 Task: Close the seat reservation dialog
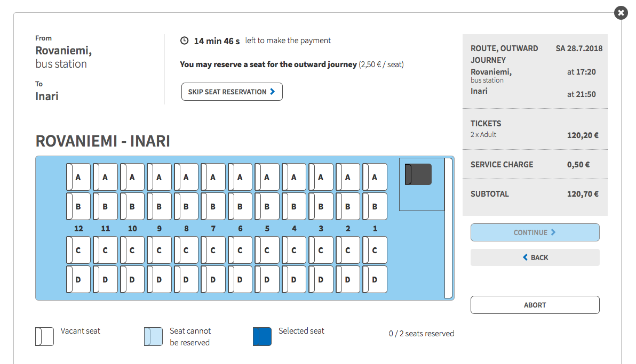621,13
